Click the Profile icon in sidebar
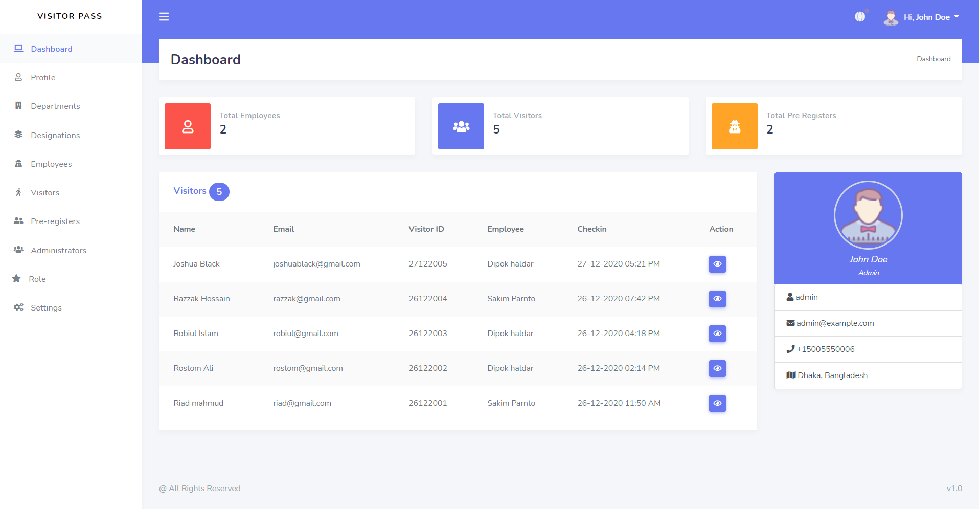The width and height of the screenshot is (980, 510). click(x=19, y=77)
